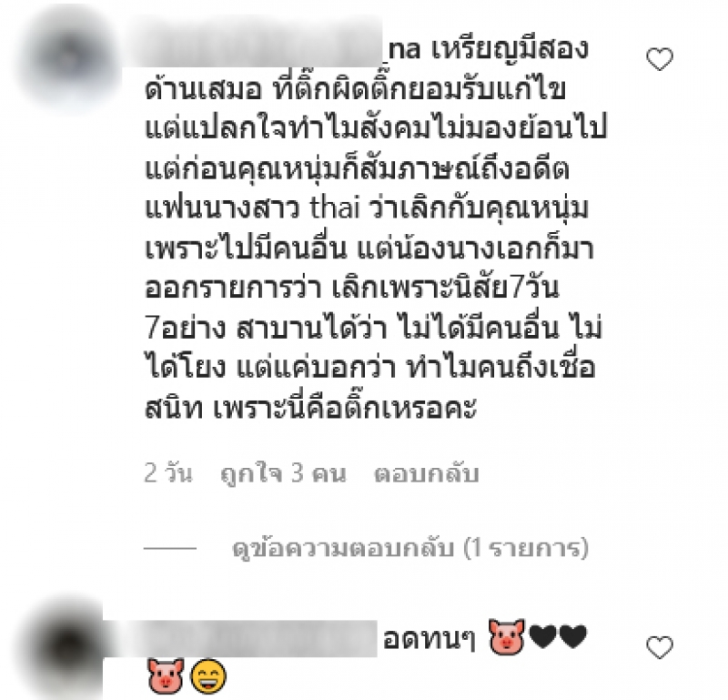Like the long comment about เหรียญมีสองด้าน
This screenshot has height=700, width=728.
tap(660, 59)
